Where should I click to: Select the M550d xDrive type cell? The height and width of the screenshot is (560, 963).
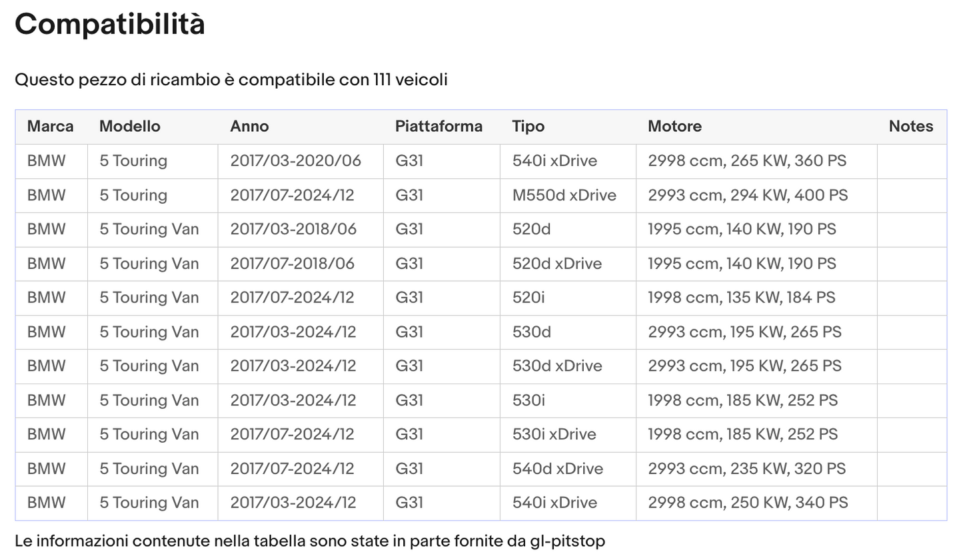[564, 195]
